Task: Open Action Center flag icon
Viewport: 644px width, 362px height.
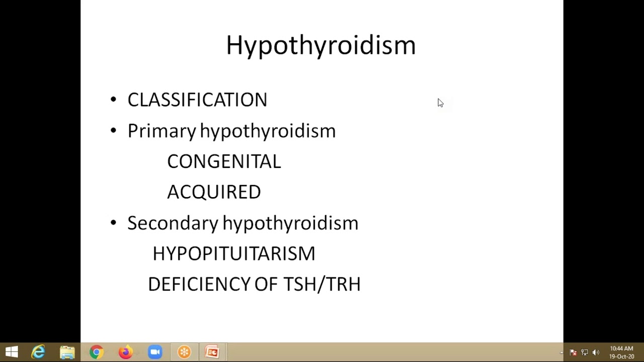Action: point(573,352)
